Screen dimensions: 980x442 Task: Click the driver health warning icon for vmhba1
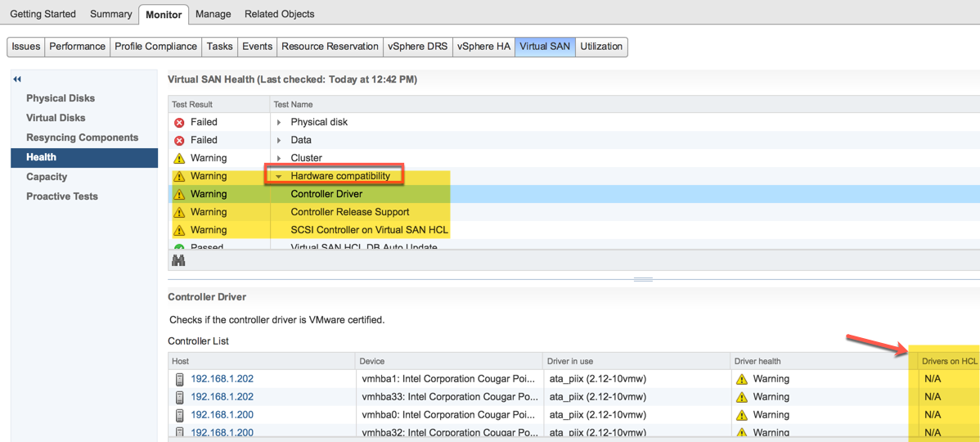tap(742, 380)
